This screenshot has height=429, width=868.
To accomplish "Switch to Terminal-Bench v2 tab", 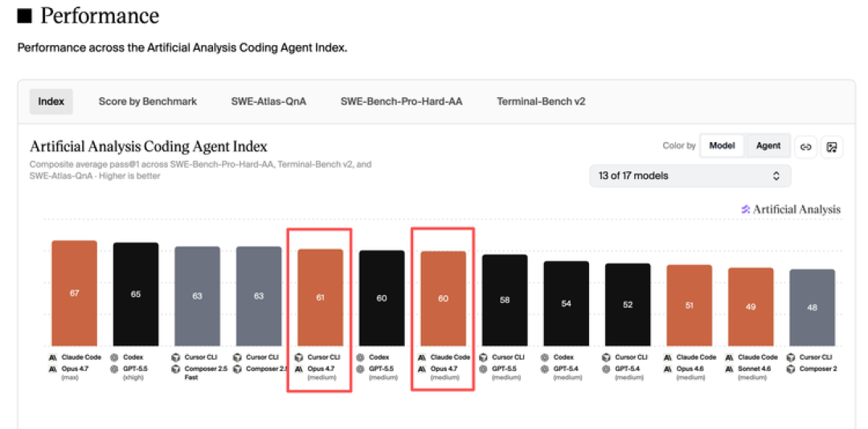I will tap(541, 101).
